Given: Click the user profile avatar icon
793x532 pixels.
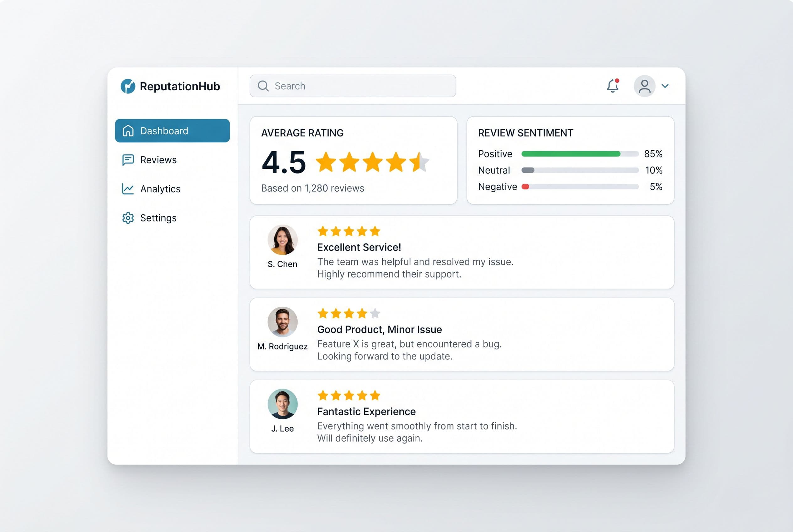Looking at the screenshot, I should 644,86.
